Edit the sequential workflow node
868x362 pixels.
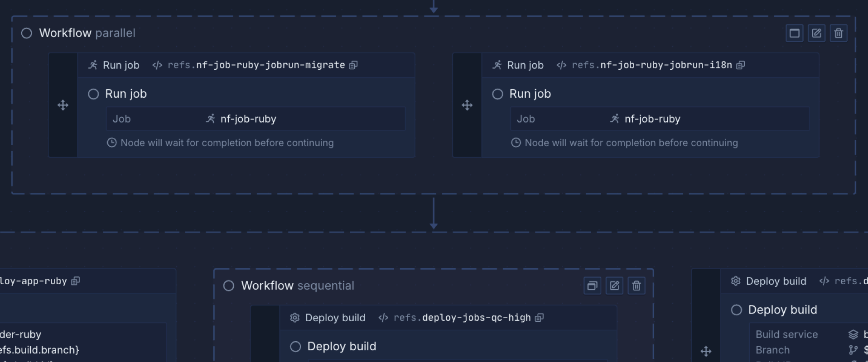(614, 286)
